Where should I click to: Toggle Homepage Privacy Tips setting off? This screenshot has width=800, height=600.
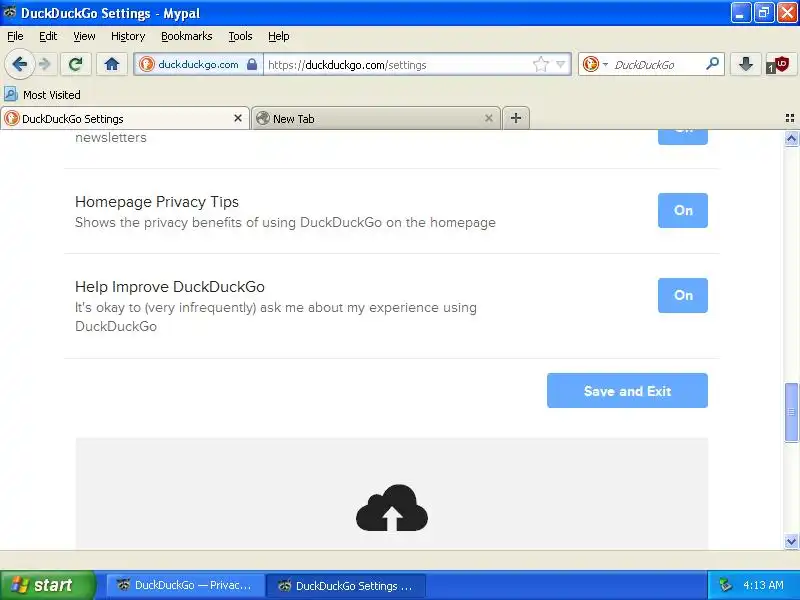click(683, 210)
